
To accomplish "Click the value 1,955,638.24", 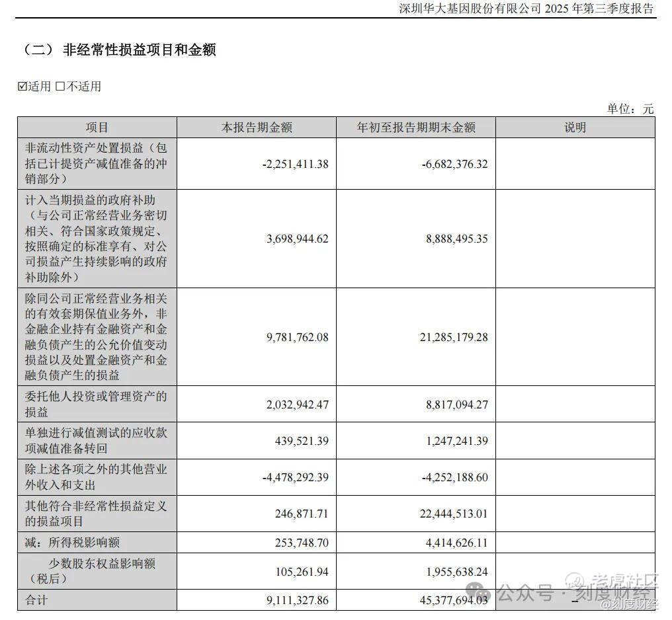I will [457, 572].
